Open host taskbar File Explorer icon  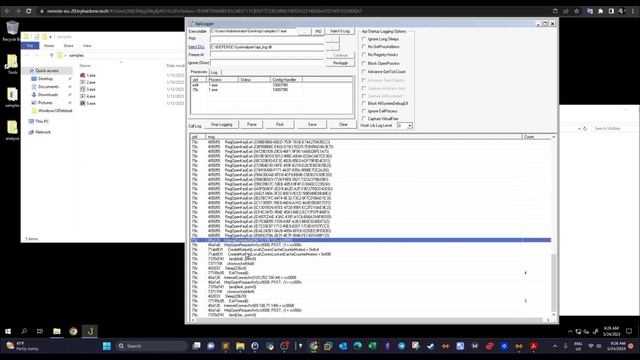click(240, 346)
